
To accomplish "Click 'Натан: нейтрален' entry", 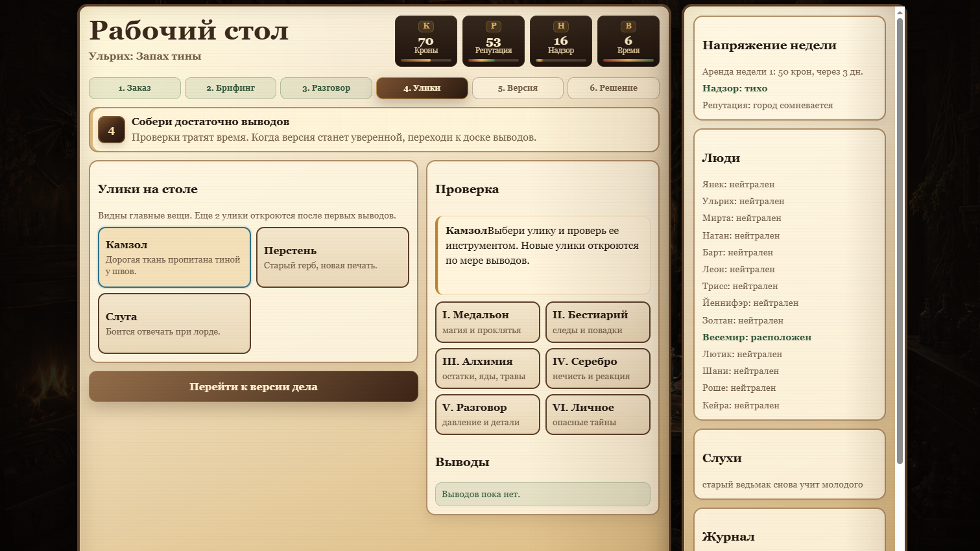I will click(741, 235).
